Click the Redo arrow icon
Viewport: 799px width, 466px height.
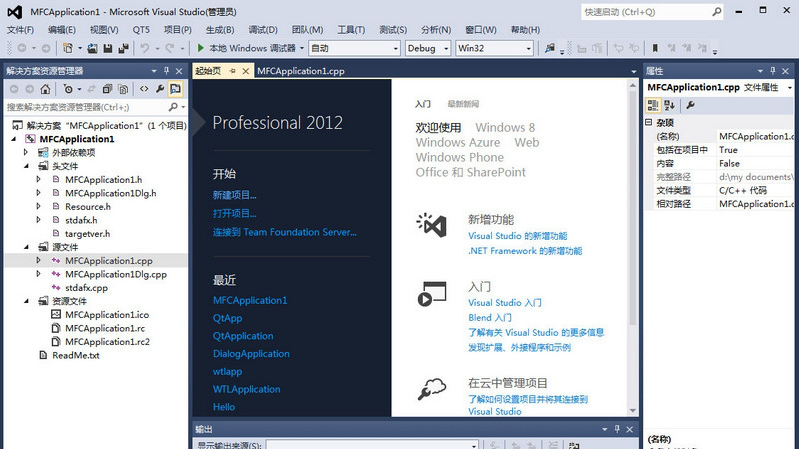point(170,48)
